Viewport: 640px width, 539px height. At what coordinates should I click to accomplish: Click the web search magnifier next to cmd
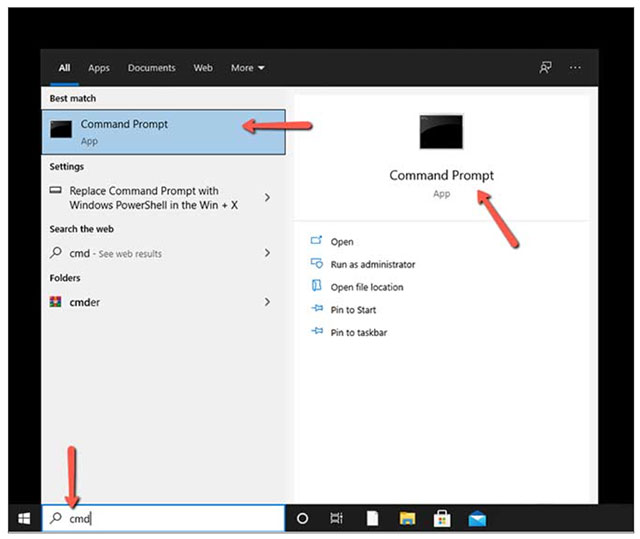[x=56, y=253]
